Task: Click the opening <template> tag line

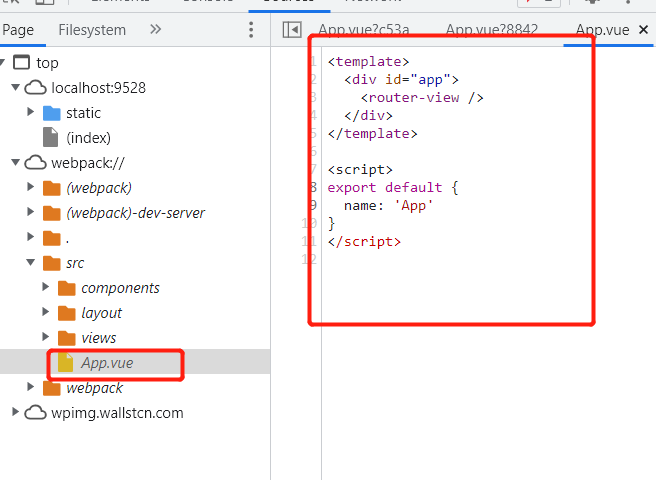Action: pos(368,62)
